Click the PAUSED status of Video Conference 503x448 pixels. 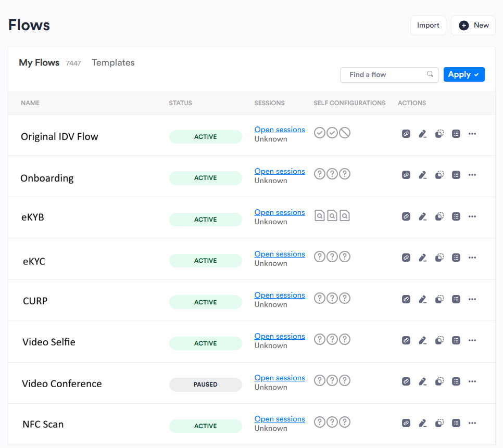205,385
